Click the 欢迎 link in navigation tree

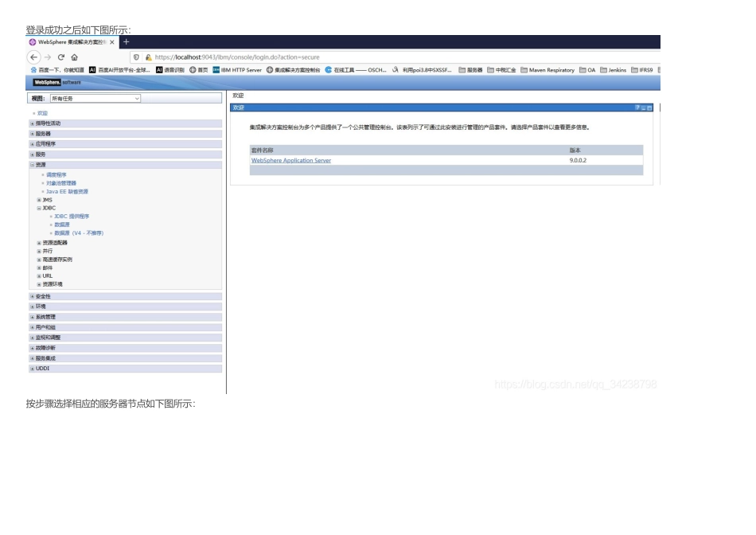tap(42, 113)
